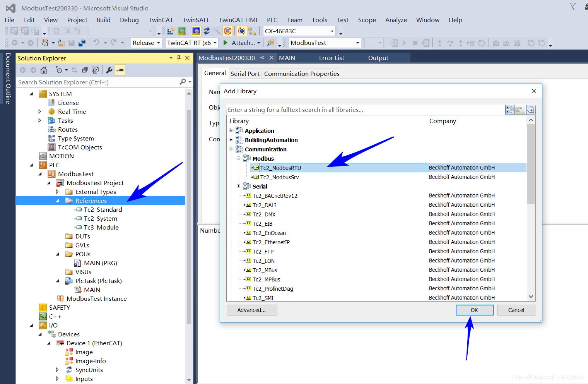
Task: Click the New Project toolbar icon
Action: point(45,43)
